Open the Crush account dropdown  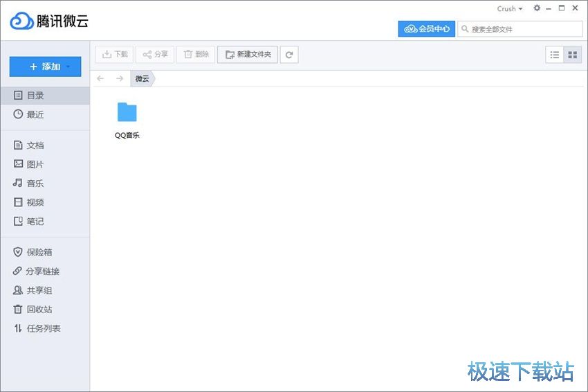510,8
